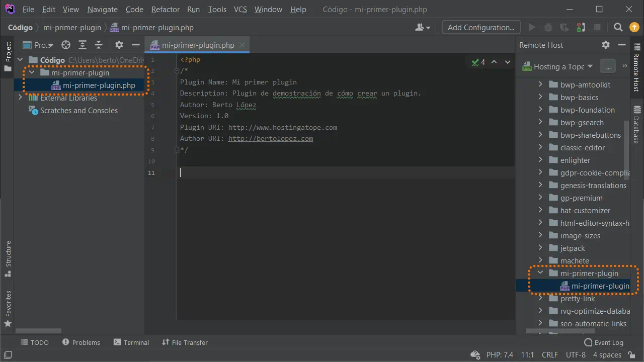This screenshot has width=644, height=362.
Task: Click the Stop square toolbar icon
Action: click(597, 27)
